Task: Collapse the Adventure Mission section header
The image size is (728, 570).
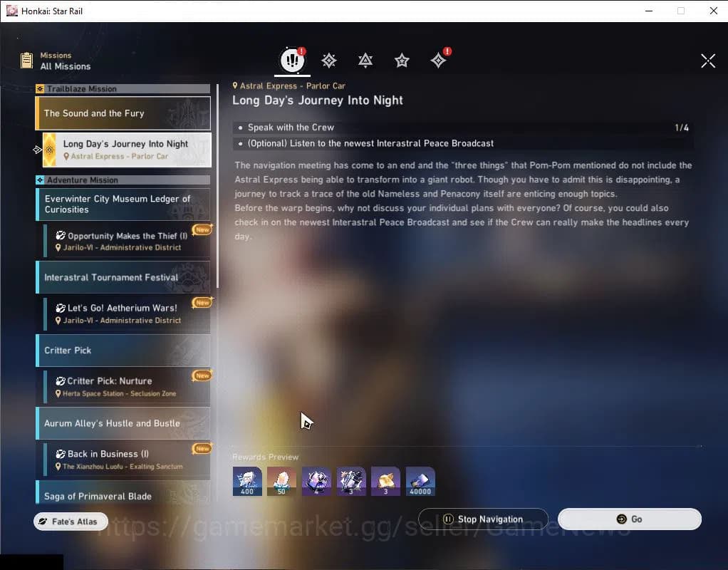Action: pos(123,180)
